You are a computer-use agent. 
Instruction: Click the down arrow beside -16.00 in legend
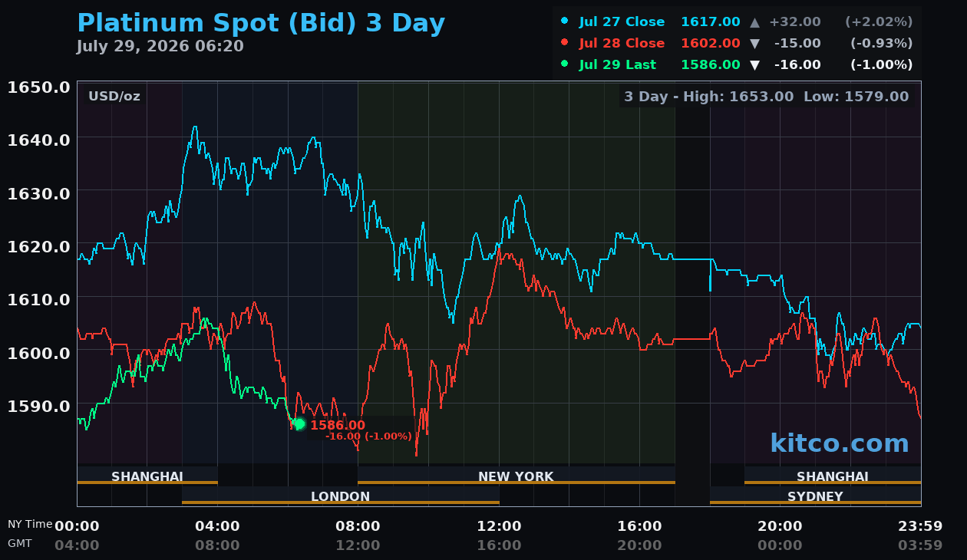click(755, 65)
